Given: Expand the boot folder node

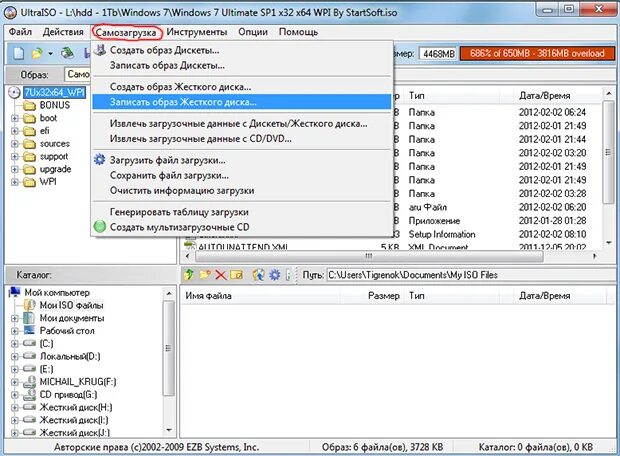Looking at the screenshot, I should [15, 118].
